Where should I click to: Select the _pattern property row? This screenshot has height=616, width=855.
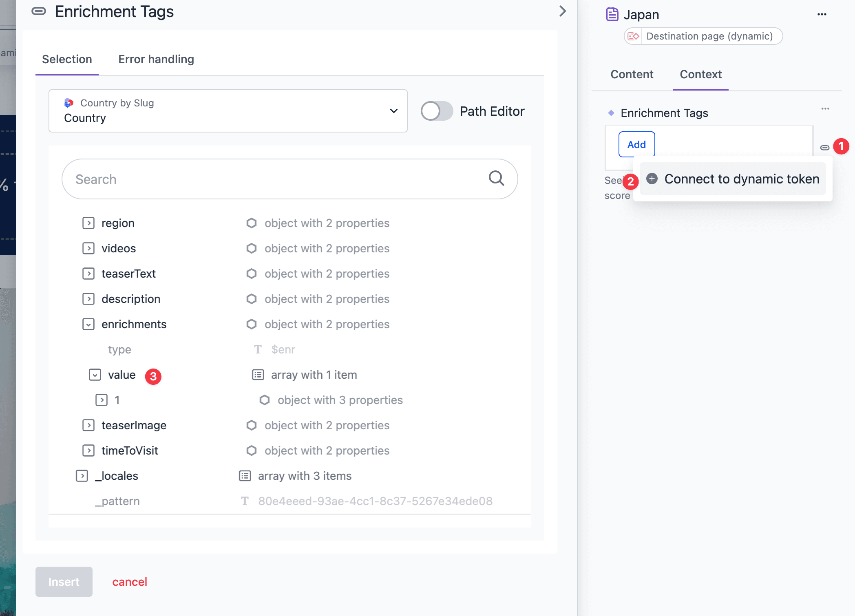coord(117,501)
